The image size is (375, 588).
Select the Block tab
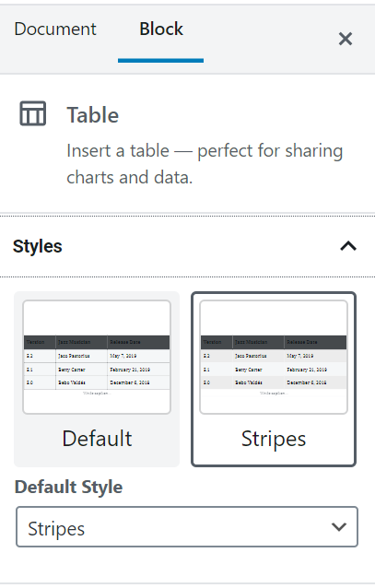point(161,29)
